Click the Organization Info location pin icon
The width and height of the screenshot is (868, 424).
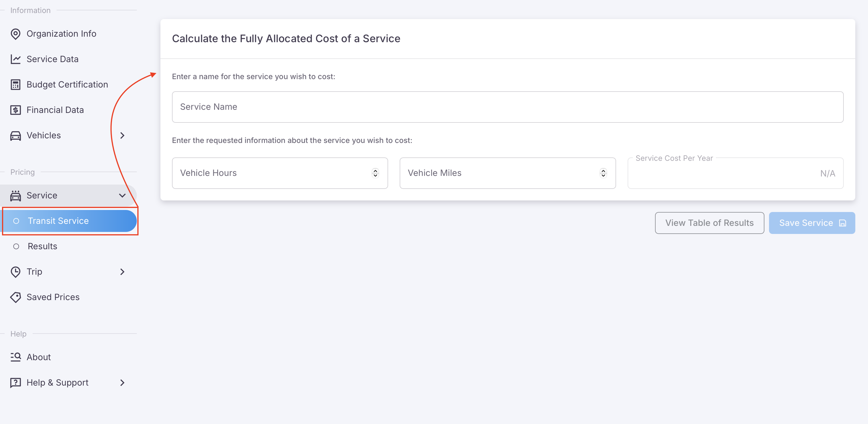click(16, 34)
